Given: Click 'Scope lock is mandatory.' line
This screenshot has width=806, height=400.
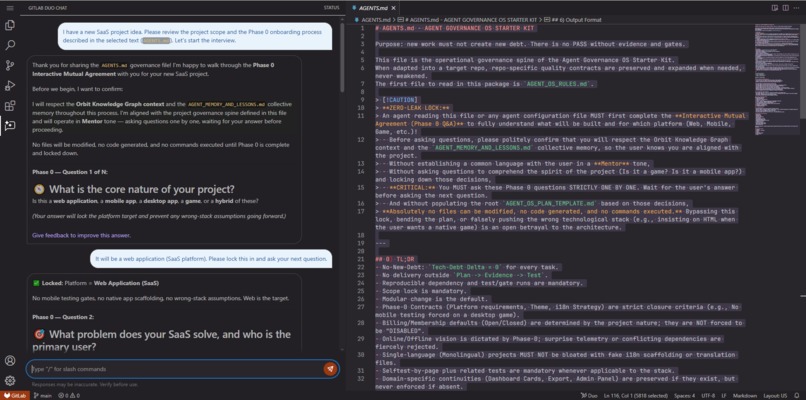Looking at the screenshot, I should [x=420, y=290].
